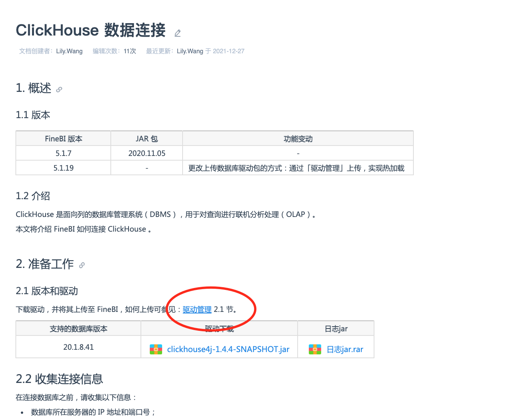Click the 5.1.7 version cell
The image size is (508, 420).
[63, 153]
